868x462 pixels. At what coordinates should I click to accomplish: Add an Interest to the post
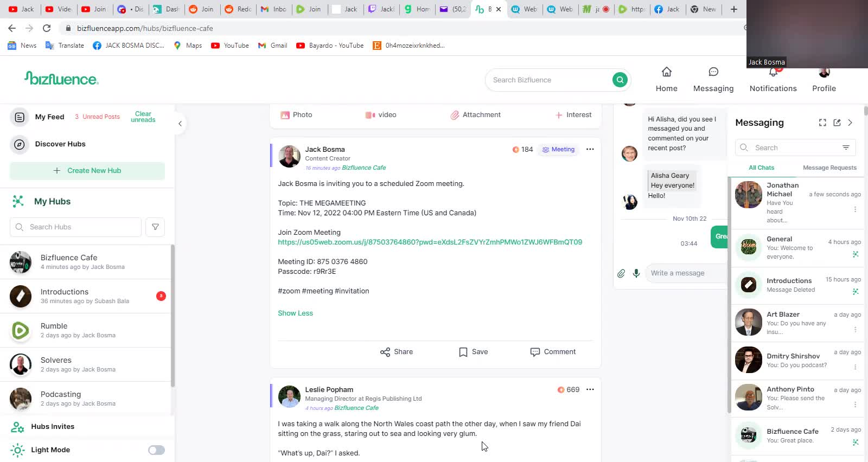(x=573, y=115)
